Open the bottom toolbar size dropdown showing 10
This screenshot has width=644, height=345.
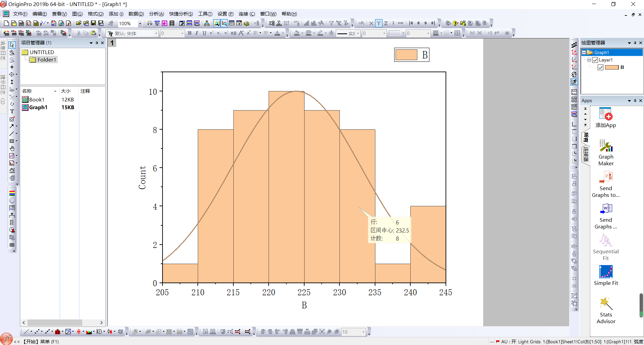click(x=363, y=332)
